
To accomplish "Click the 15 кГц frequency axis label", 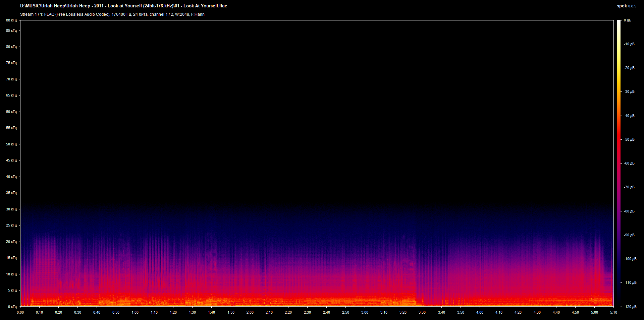I will coord(11,258).
